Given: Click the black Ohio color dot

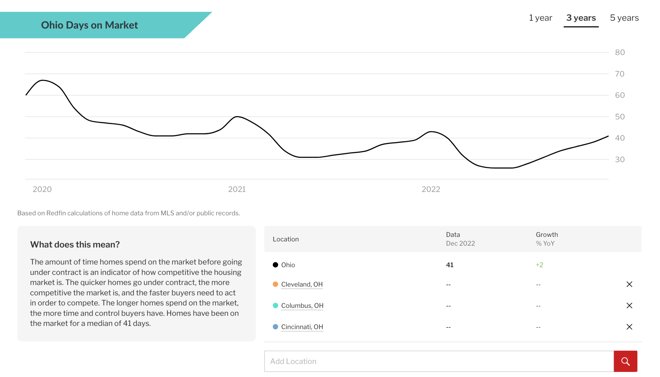Looking at the screenshot, I should (275, 265).
